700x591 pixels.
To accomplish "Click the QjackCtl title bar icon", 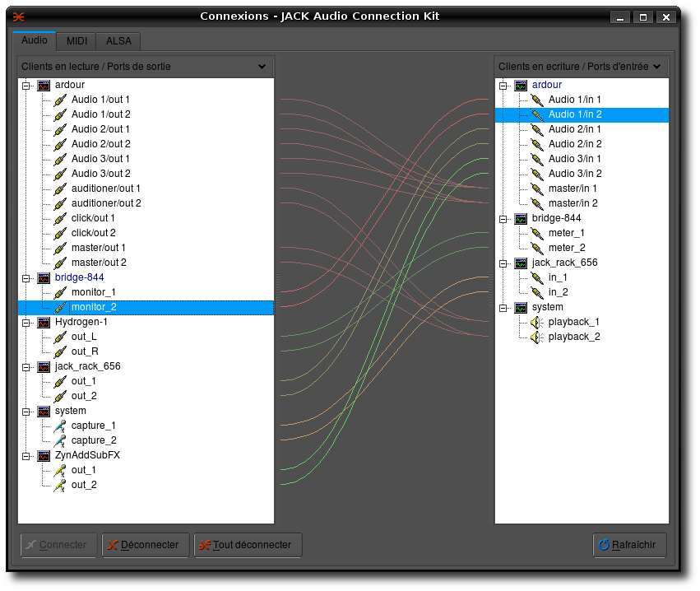I will click(19, 17).
